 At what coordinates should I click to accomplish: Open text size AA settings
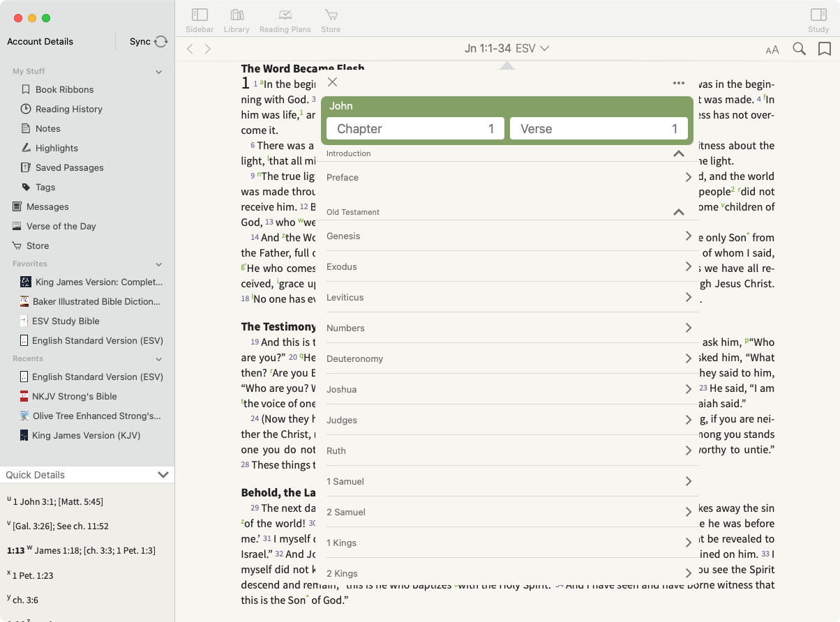(772, 50)
